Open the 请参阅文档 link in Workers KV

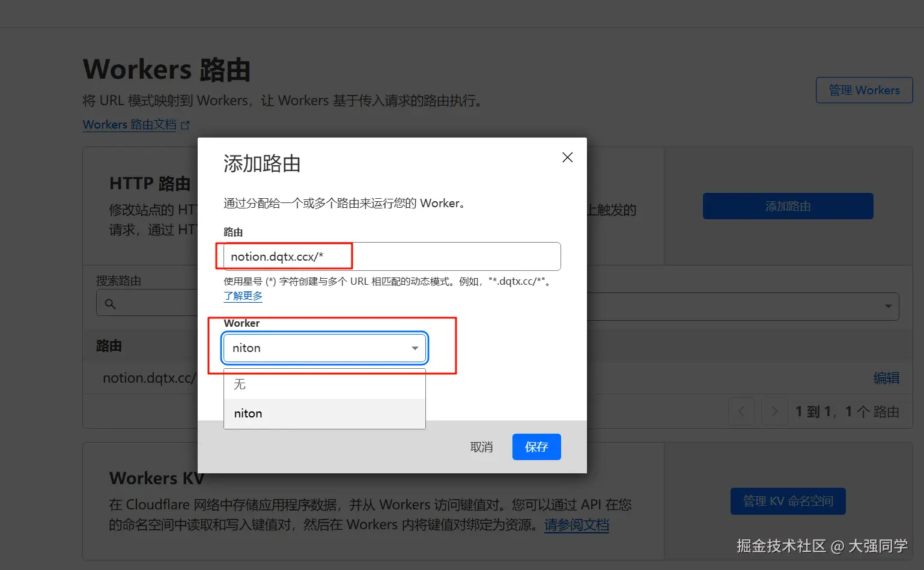pyautogui.click(x=576, y=525)
